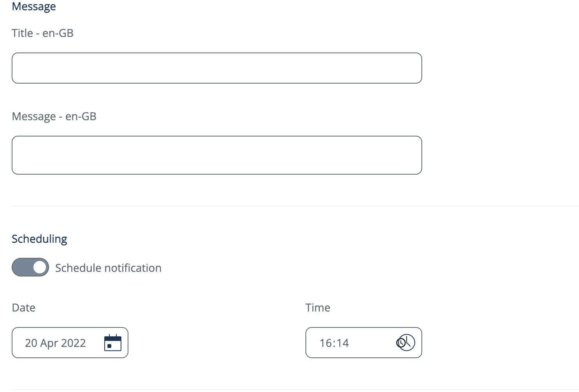Select the year "2022" in the date

[x=74, y=343]
